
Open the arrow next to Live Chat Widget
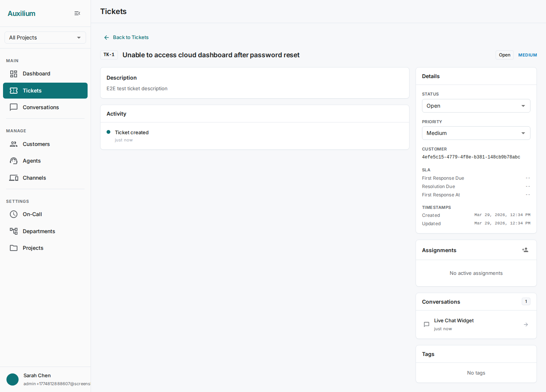526,325
